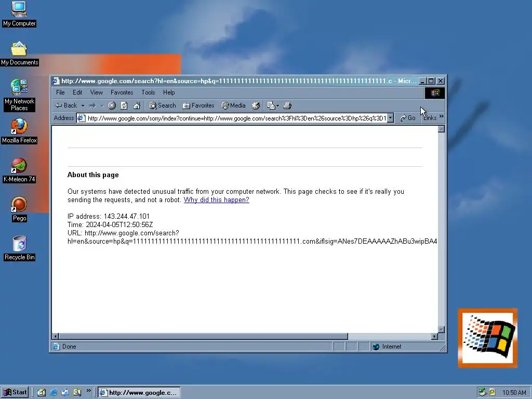Launch Internet Explorer from quick launch
The width and height of the screenshot is (532, 399).
(x=54, y=393)
